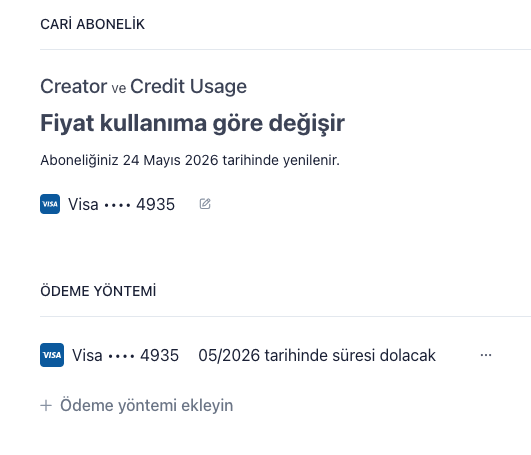Click the CARİ ABONELİK section heading
Screen dimensions: 531x455
[x=92, y=24]
